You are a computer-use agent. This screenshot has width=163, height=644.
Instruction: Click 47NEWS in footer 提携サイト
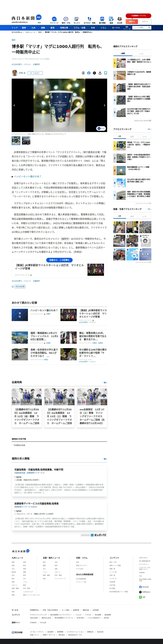33,623
